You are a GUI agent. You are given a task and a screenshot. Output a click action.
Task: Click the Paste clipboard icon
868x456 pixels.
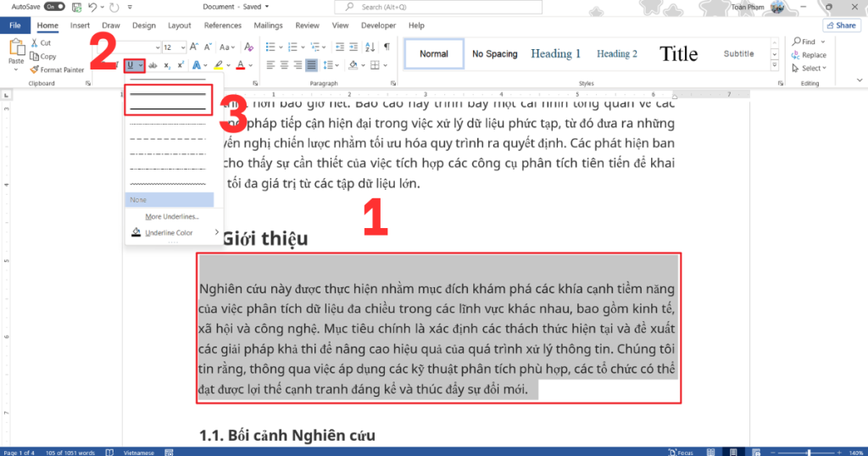16,48
